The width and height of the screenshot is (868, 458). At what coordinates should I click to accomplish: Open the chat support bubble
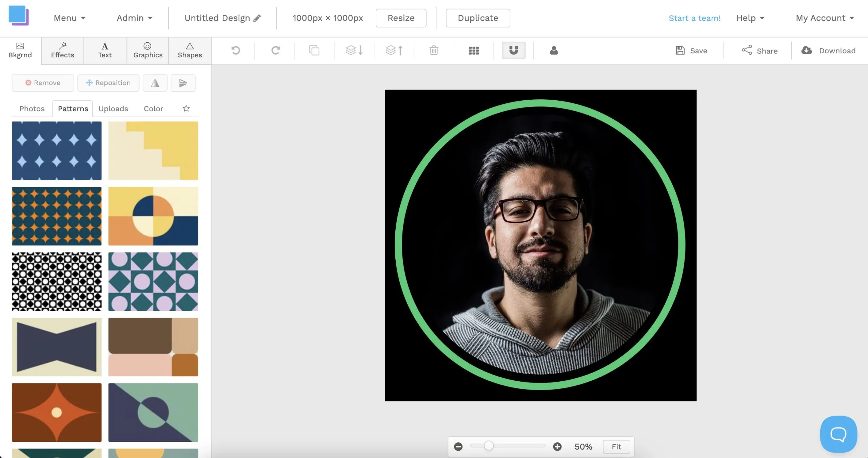(x=838, y=434)
